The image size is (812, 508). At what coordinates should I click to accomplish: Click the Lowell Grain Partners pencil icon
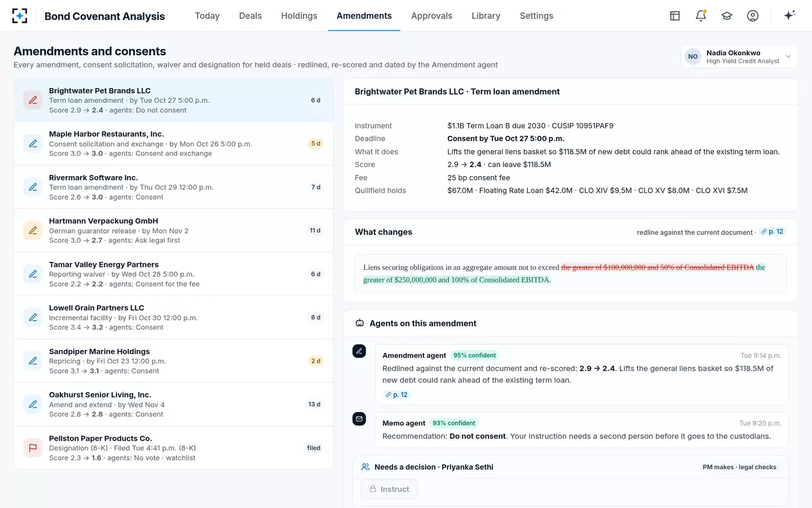pyautogui.click(x=33, y=317)
